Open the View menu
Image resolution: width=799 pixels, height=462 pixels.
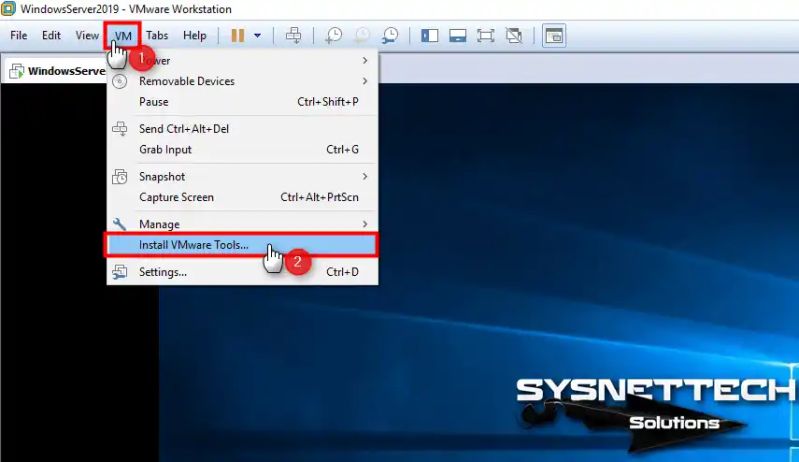[87, 36]
